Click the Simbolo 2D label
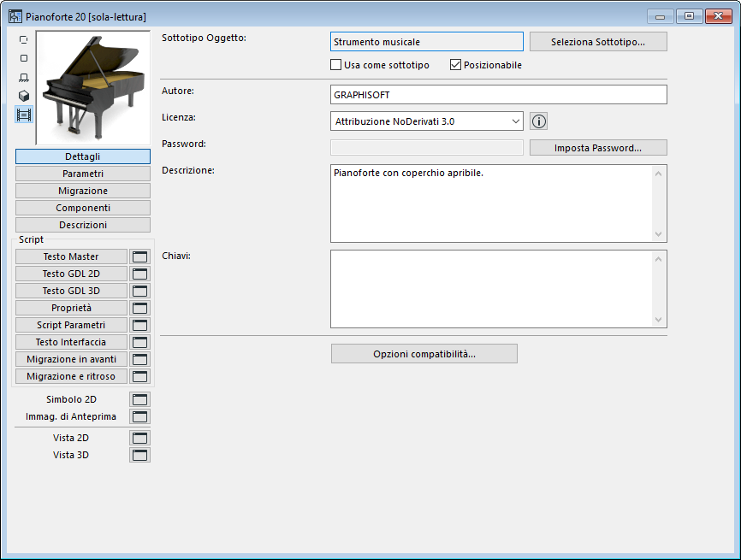Viewport: 741px width, 560px height. pyautogui.click(x=71, y=399)
